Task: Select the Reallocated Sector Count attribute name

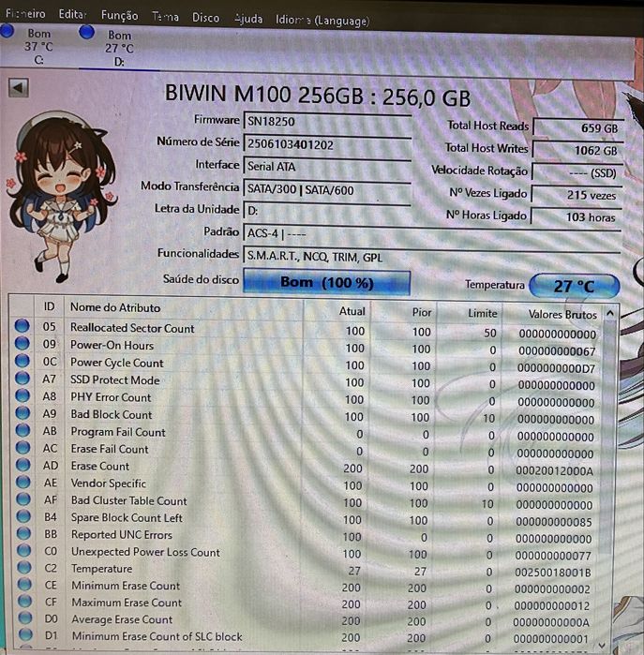Action: point(132,328)
